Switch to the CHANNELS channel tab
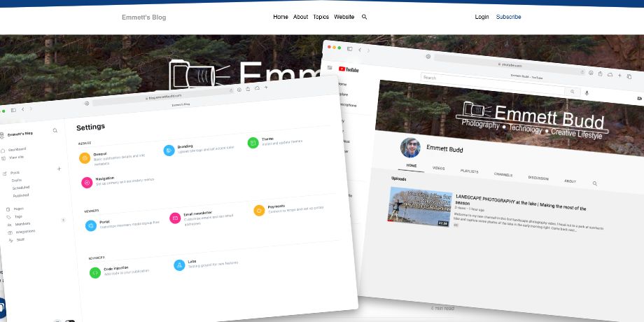Viewport: 644px width, 322px height. point(503,174)
